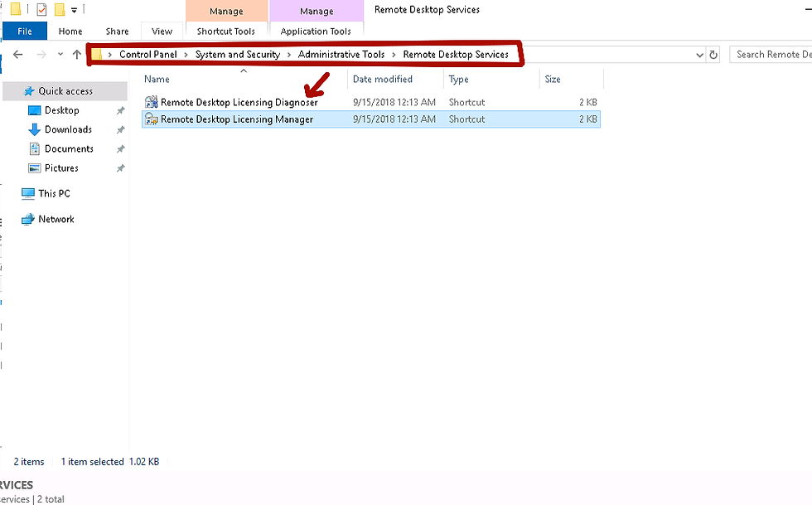Focus the Search Remote Desktop box
Screen dimensions: 812x505
771,55
